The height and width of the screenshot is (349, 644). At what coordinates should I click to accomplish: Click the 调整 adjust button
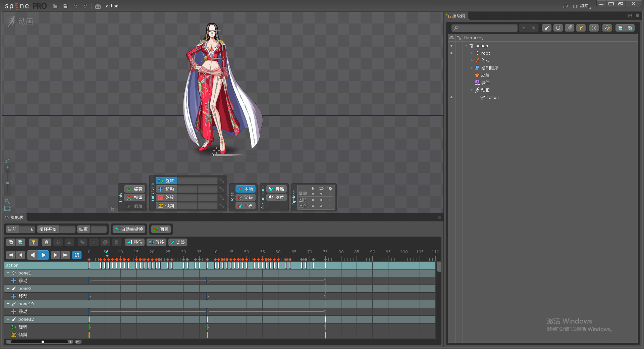(x=177, y=242)
